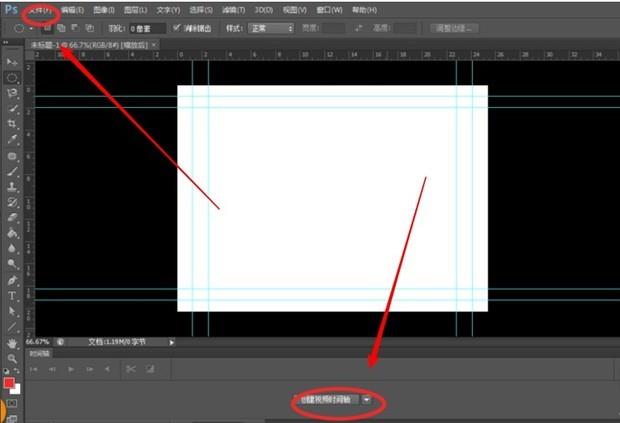Open the Image (图像) menu
The height and width of the screenshot is (423, 620).
click(104, 10)
